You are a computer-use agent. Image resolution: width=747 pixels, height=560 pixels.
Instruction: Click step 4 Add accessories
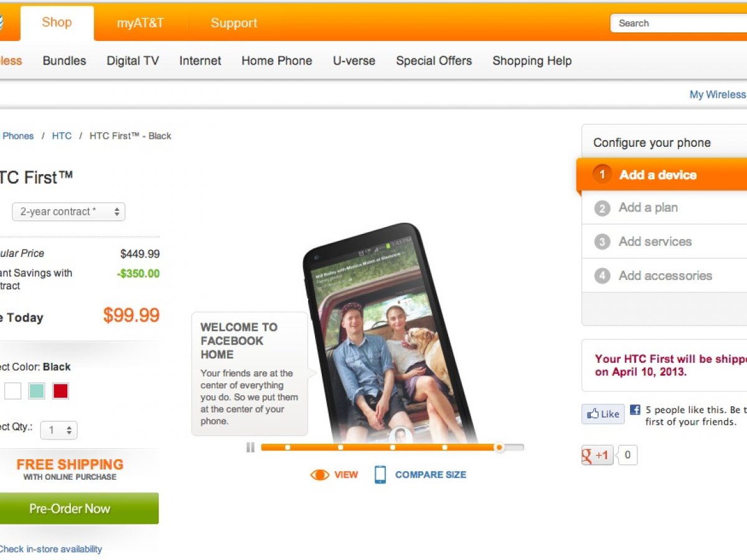(x=665, y=276)
